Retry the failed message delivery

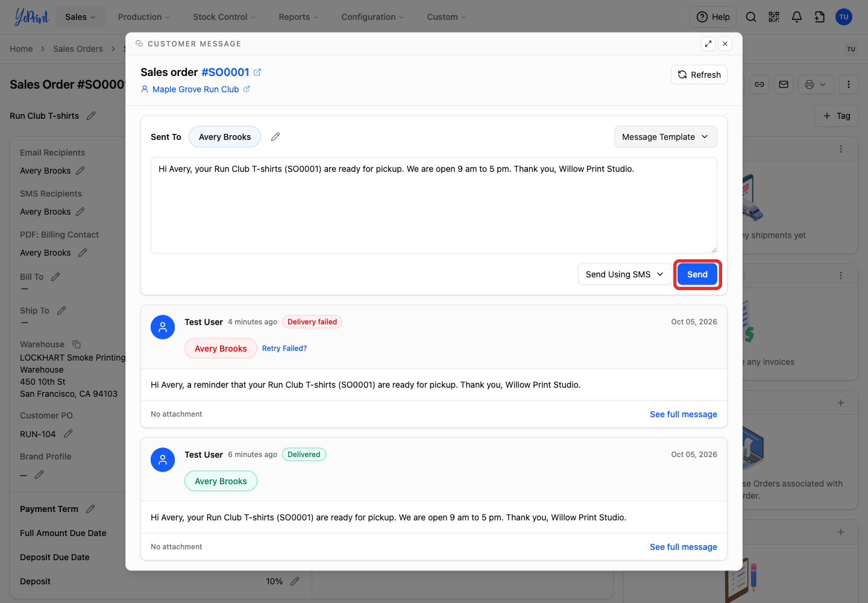(285, 349)
